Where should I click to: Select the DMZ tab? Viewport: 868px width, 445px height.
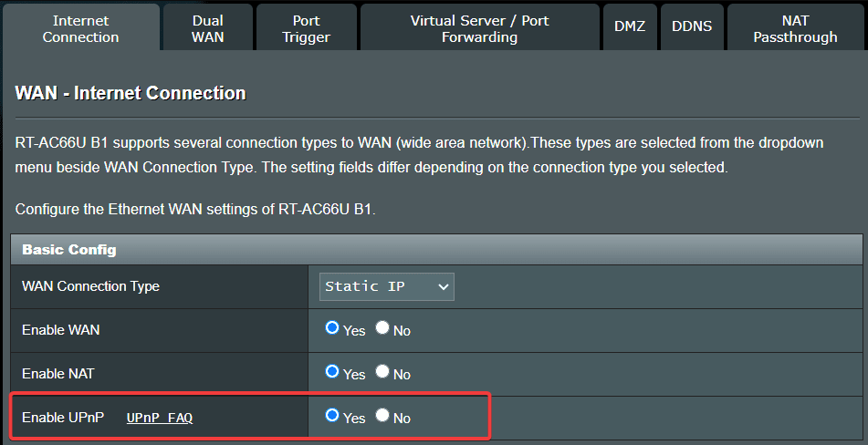[629, 26]
